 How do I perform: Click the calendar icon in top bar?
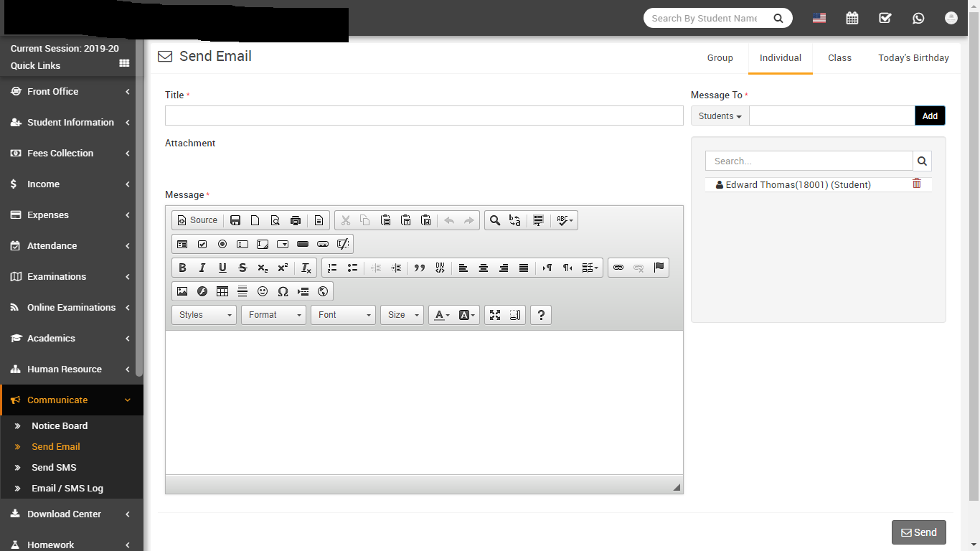[x=852, y=19]
